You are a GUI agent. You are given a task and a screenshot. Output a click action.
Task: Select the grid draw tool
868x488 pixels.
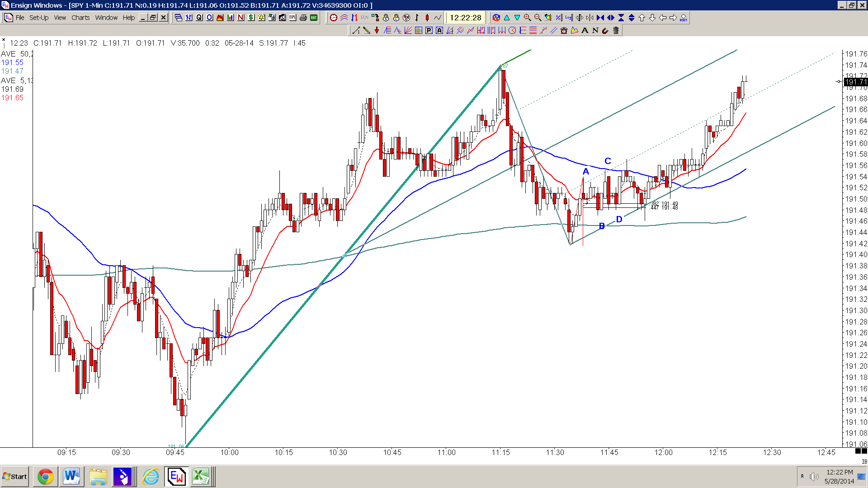tap(419, 30)
